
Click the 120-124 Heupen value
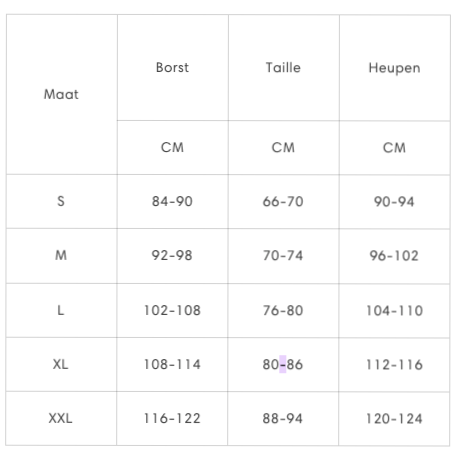[394, 419]
